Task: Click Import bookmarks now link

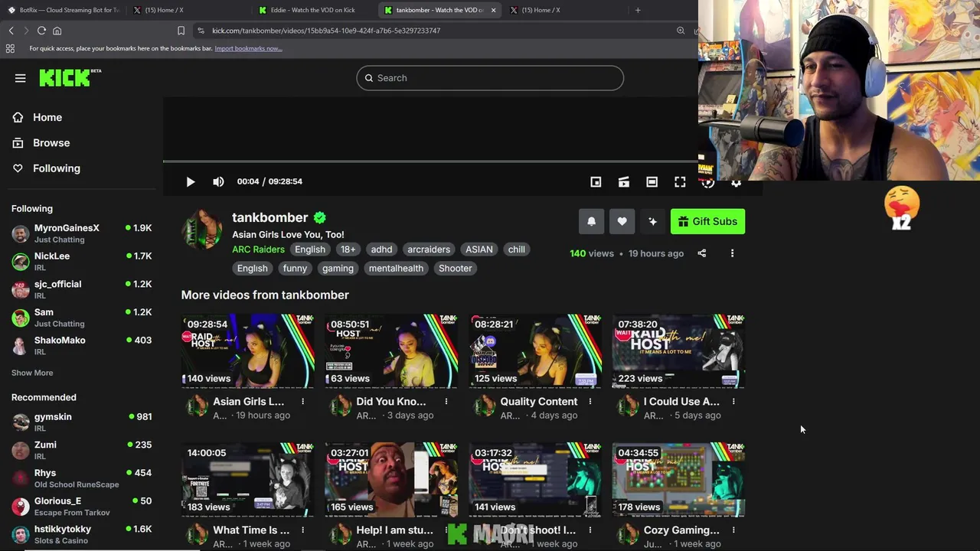Action: pyautogui.click(x=248, y=48)
